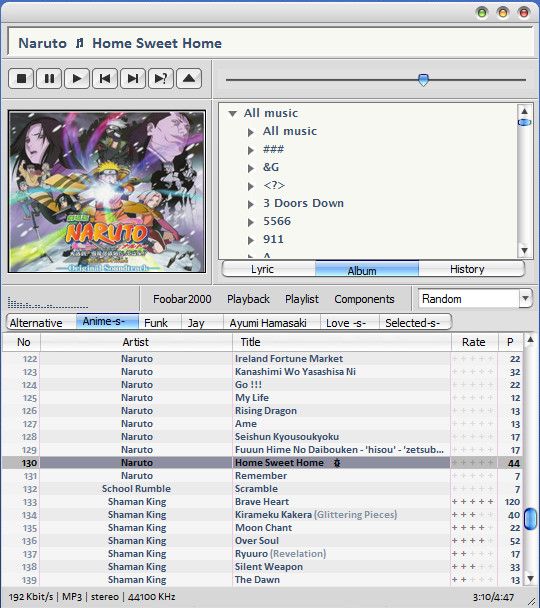Click the Naruto album cover art

coord(107,192)
